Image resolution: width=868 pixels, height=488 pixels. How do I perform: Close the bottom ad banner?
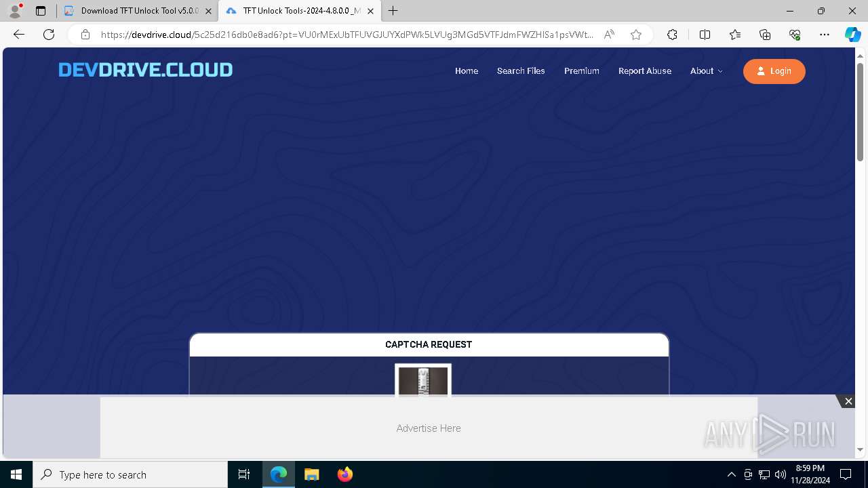tap(848, 401)
